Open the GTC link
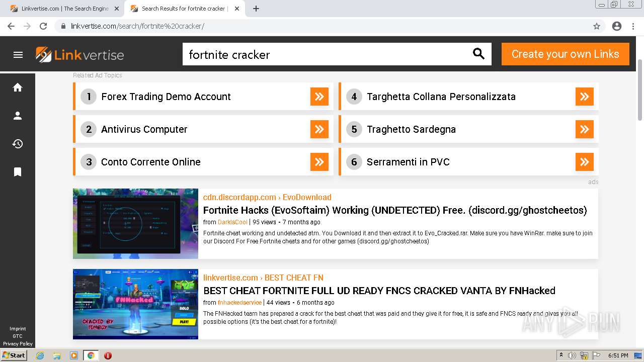This screenshot has width=644, height=362. pyautogui.click(x=18, y=336)
